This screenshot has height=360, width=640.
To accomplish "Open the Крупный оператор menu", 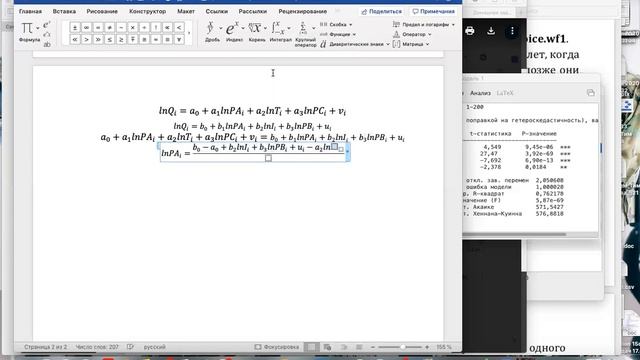I will [x=305, y=34].
